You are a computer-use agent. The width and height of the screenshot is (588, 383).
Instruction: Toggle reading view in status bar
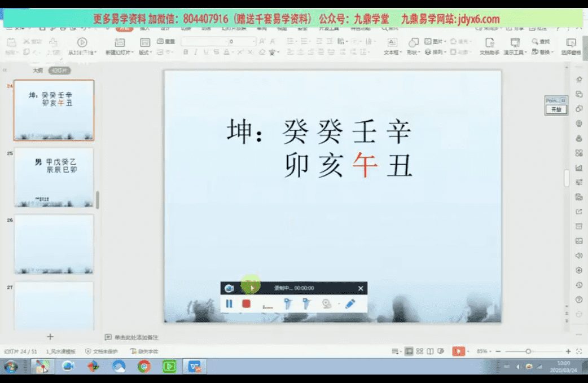click(431, 351)
